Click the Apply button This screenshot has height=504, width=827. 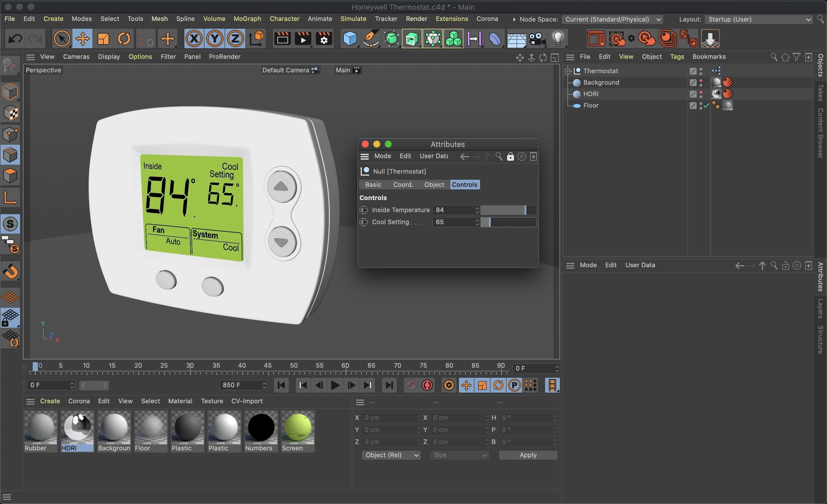coord(528,455)
